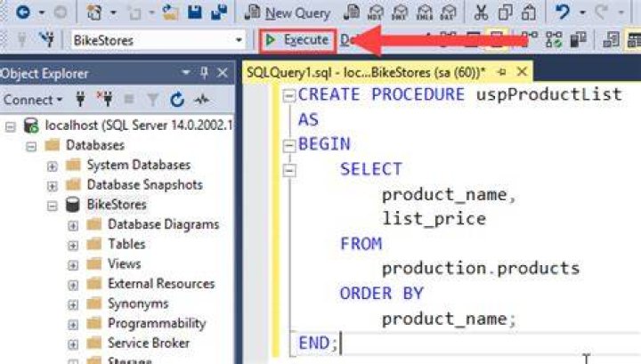The image size is (641, 364).
Task: Select the localhost server entry
Action: tap(139, 125)
